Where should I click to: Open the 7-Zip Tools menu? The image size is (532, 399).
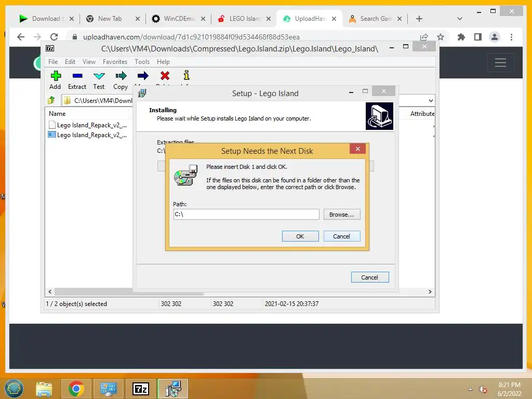[x=142, y=62]
